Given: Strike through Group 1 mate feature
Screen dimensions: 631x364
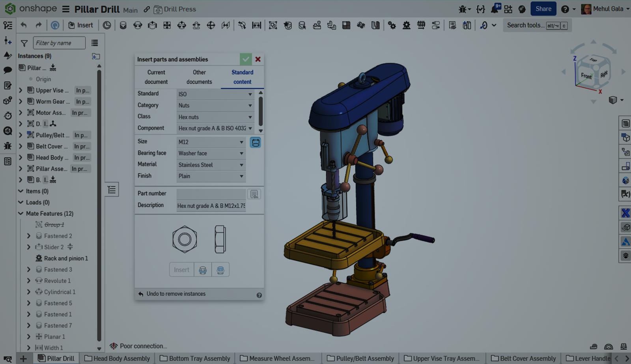Looking at the screenshot, I should [54, 225].
